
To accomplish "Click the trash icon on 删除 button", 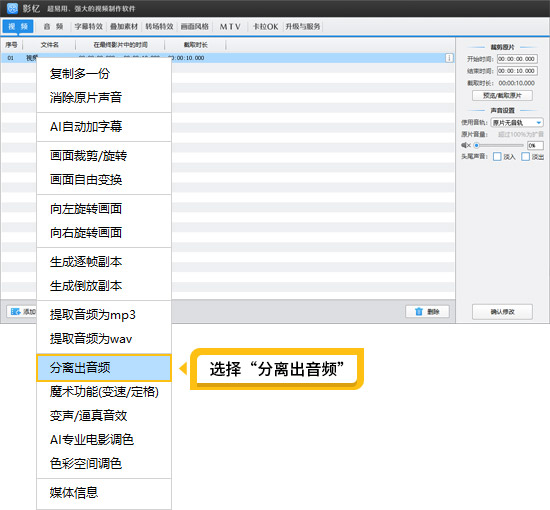I will [419, 311].
